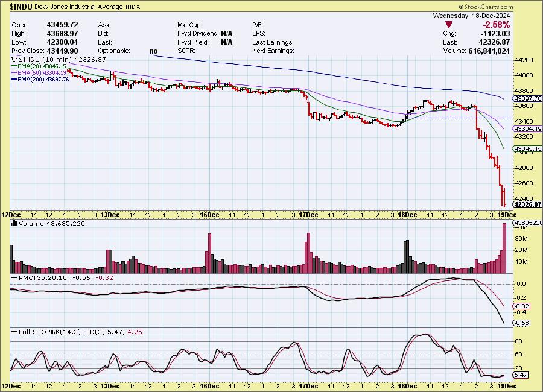Click the candlestick icon beside $INDU (10 min)
This screenshot has width=543, height=392.
(x=14, y=60)
